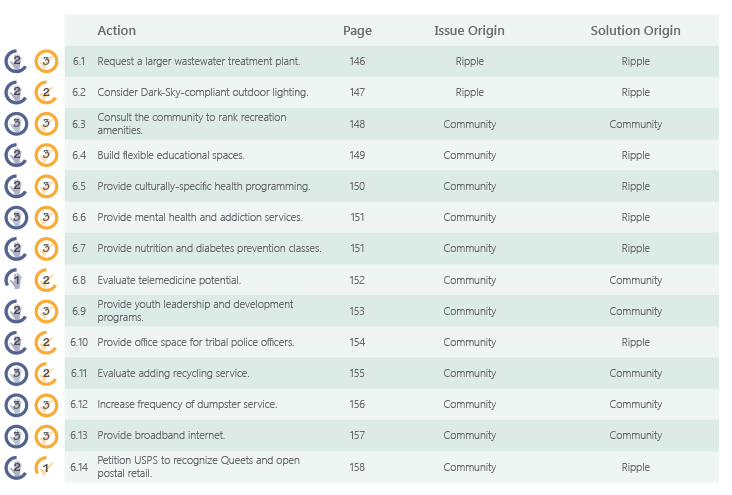Click the blue rating icon for action 6.6
The width and height of the screenshot is (732, 495).
pyautogui.click(x=16, y=218)
